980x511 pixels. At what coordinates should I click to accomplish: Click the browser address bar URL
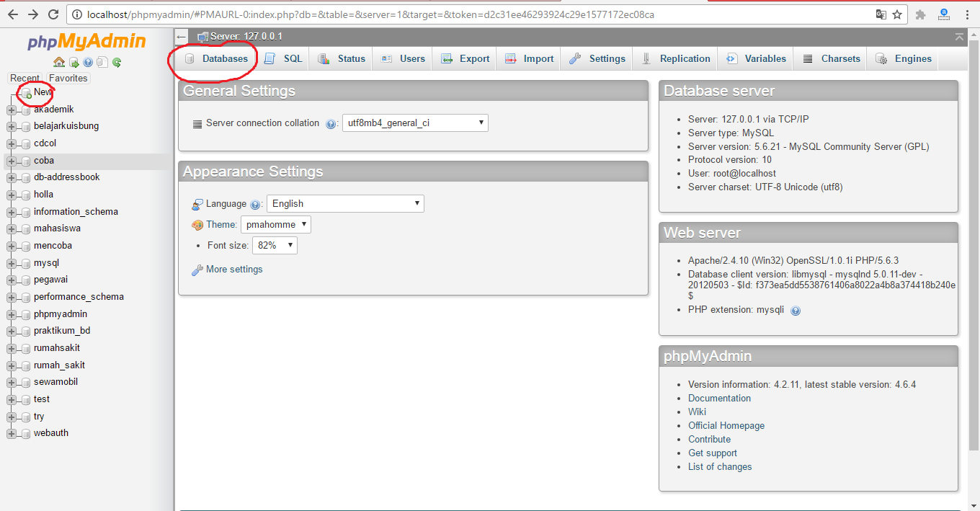pyautogui.click(x=371, y=14)
